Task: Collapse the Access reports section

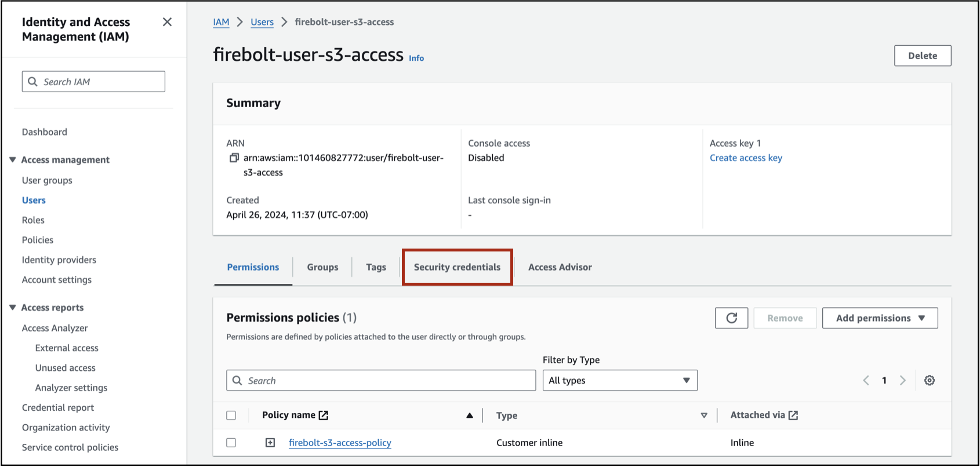Action: coord(13,308)
